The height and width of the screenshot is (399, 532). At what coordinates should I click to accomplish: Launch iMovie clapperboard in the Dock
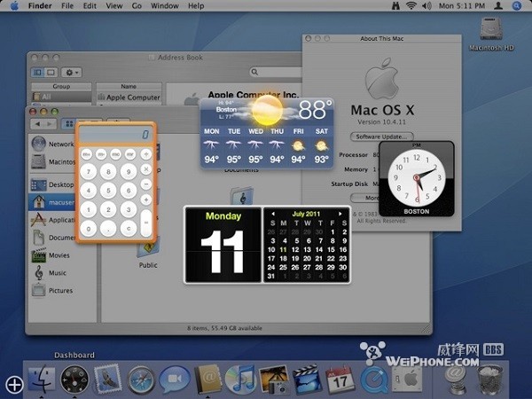tap(307, 379)
